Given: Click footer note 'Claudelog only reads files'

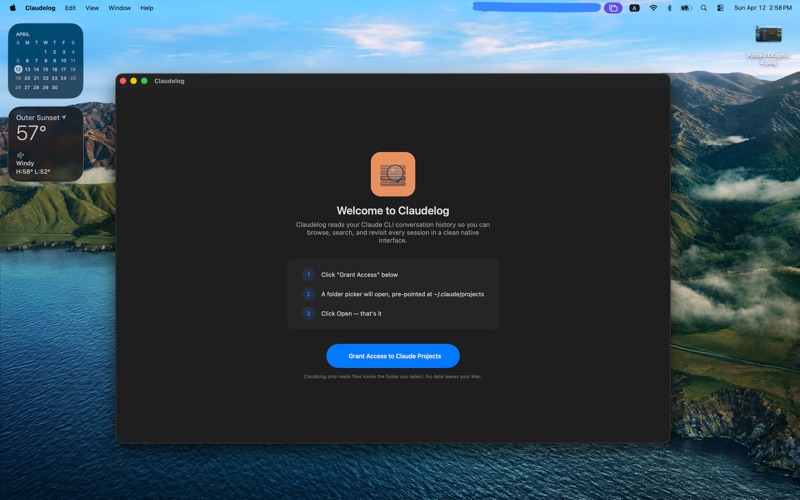Looking at the screenshot, I should tap(393, 377).
